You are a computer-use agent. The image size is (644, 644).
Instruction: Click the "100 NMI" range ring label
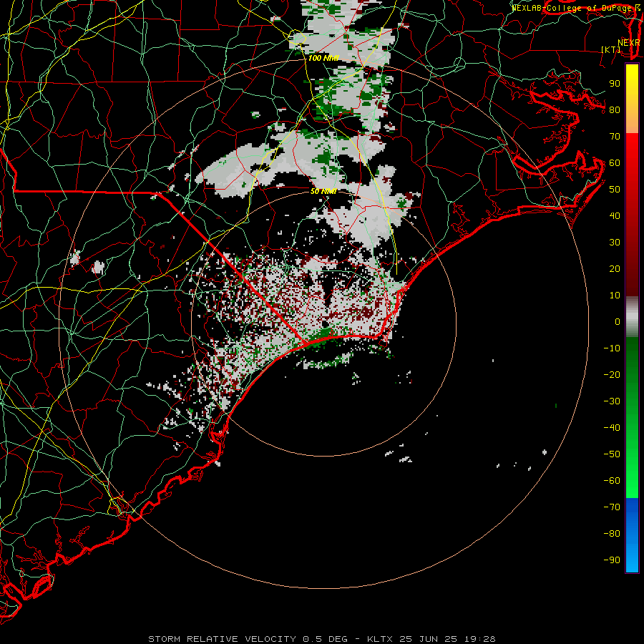[323, 58]
